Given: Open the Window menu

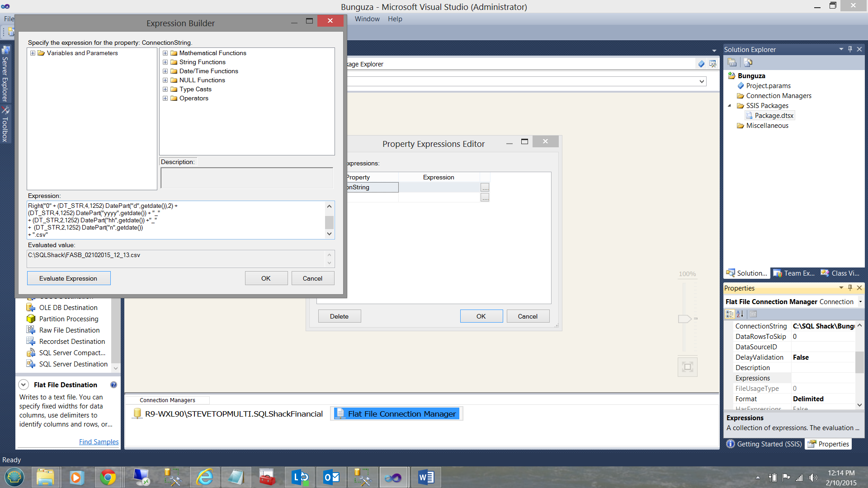Looking at the screenshot, I should click(367, 19).
